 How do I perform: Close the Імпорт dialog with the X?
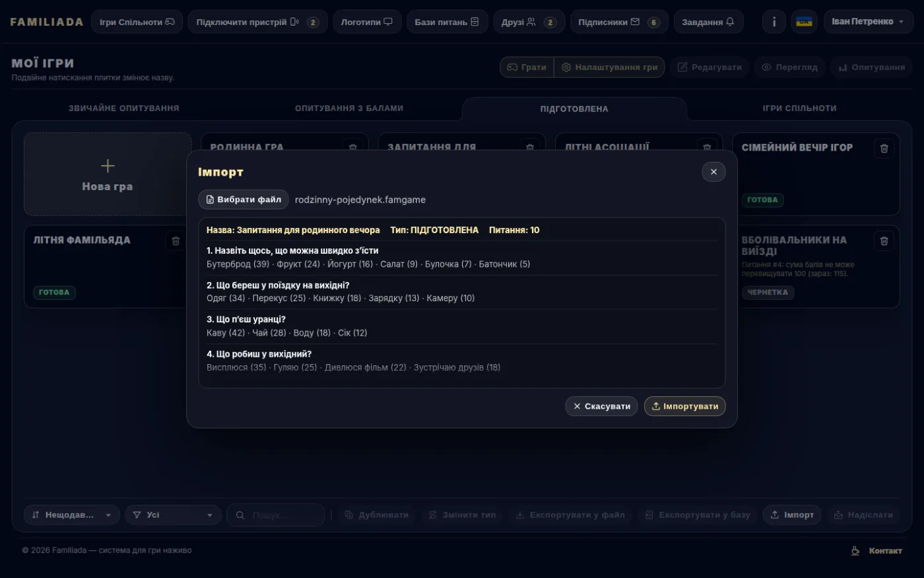pyautogui.click(x=713, y=172)
